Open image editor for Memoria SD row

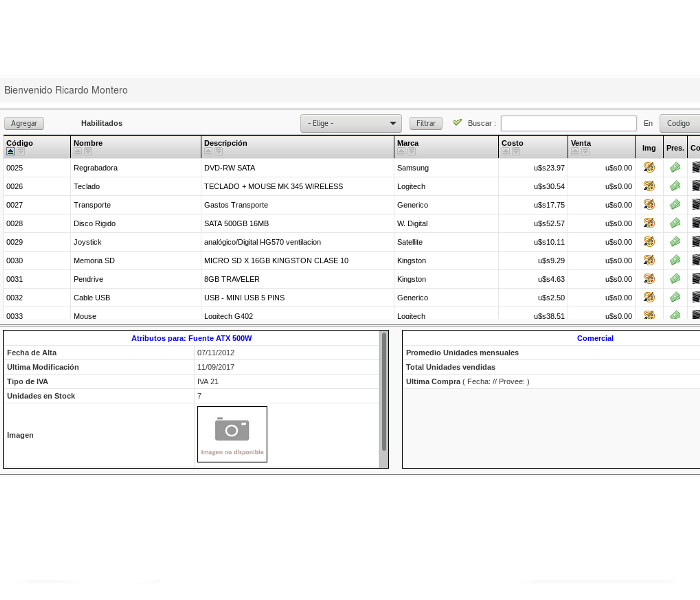point(649,260)
